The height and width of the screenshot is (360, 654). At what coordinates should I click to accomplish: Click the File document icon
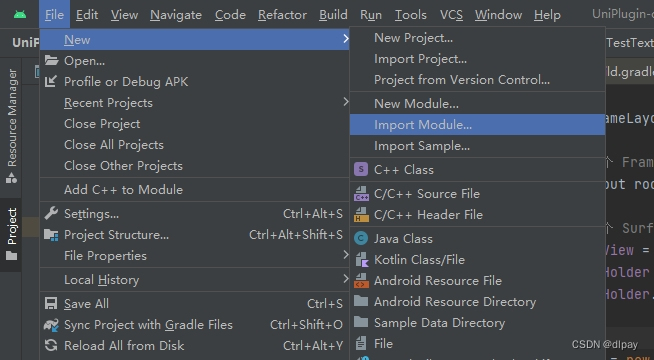(361, 343)
